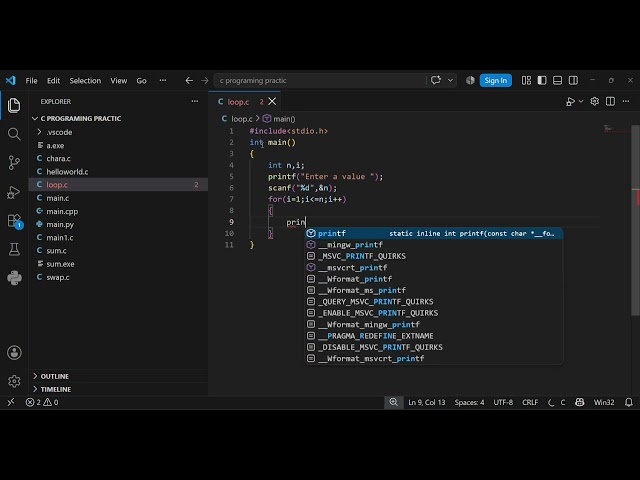This screenshot has height=480, width=640.
Task: Open the Extensions view
Action: tap(14, 221)
